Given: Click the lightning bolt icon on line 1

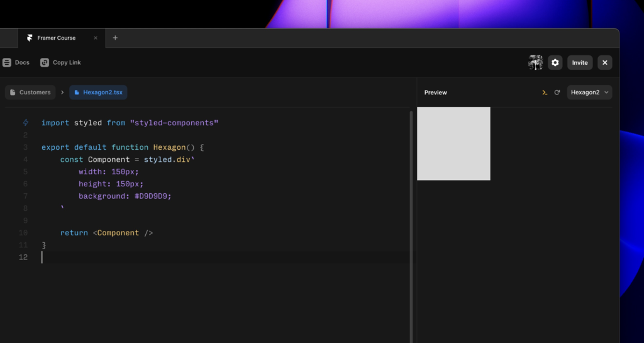Looking at the screenshot, I should [x=26, y=123].
